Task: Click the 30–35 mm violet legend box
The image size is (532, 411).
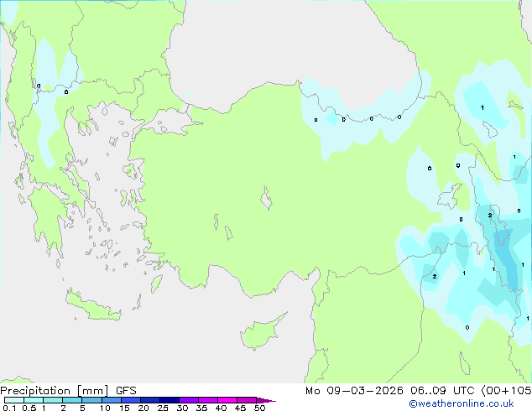Action: [189, 400]
